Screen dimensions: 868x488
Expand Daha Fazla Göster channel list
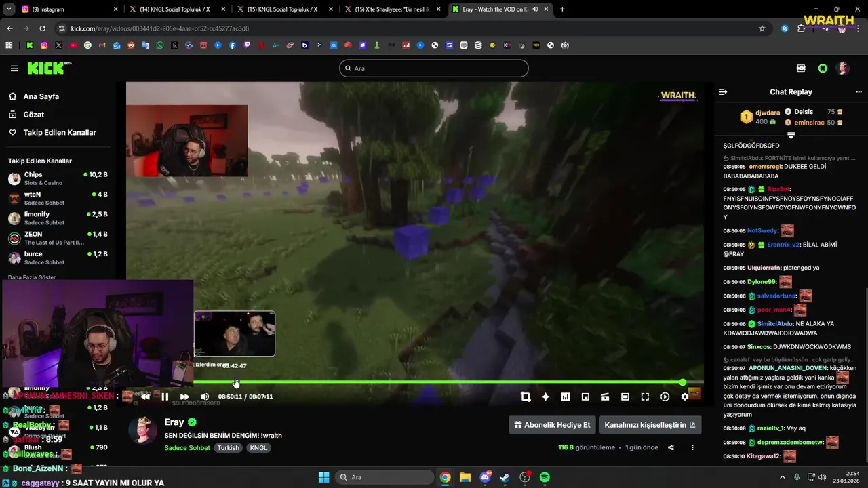32,277
